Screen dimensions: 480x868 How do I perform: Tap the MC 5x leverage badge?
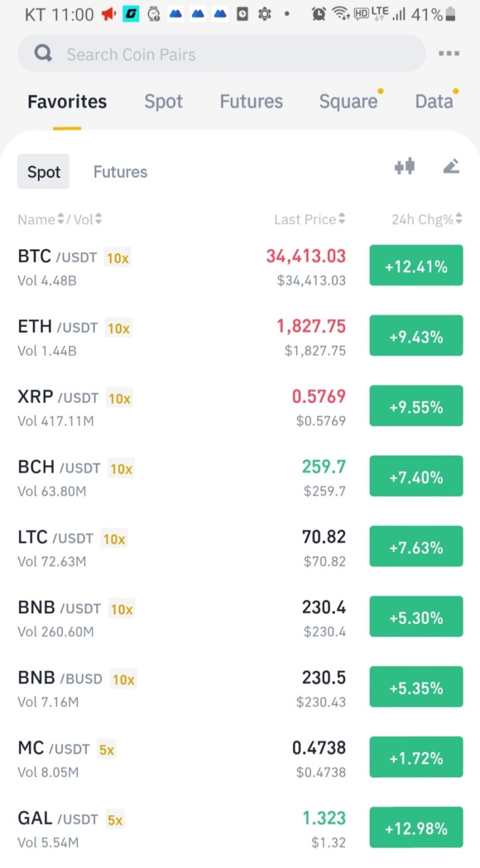tap(106, 749)
